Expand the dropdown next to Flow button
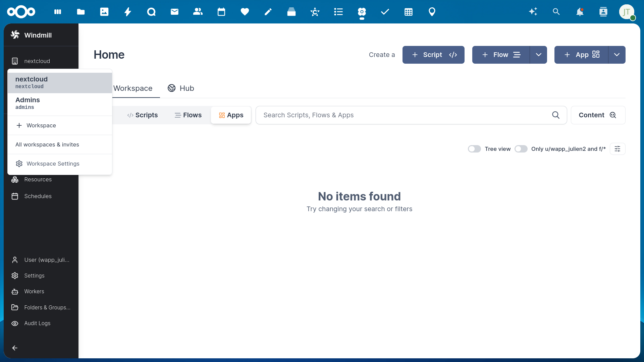644x362 pixels. click(538, 55)
